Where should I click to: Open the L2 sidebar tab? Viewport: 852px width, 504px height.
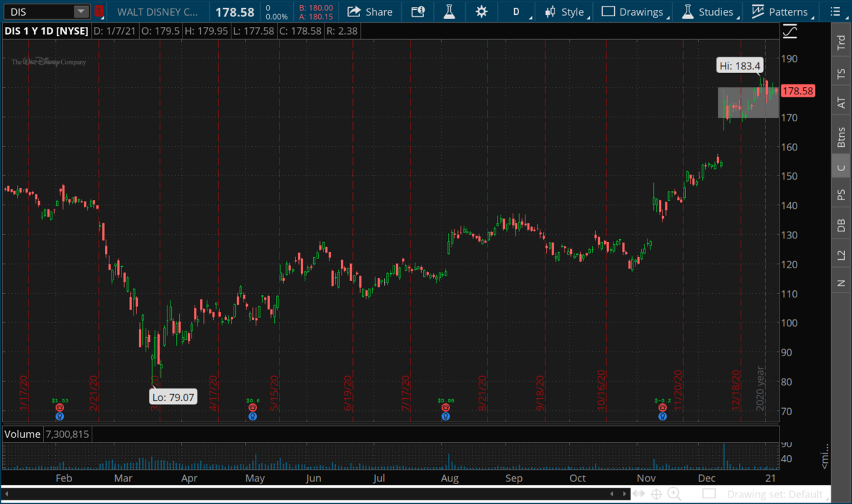[841, 254]
